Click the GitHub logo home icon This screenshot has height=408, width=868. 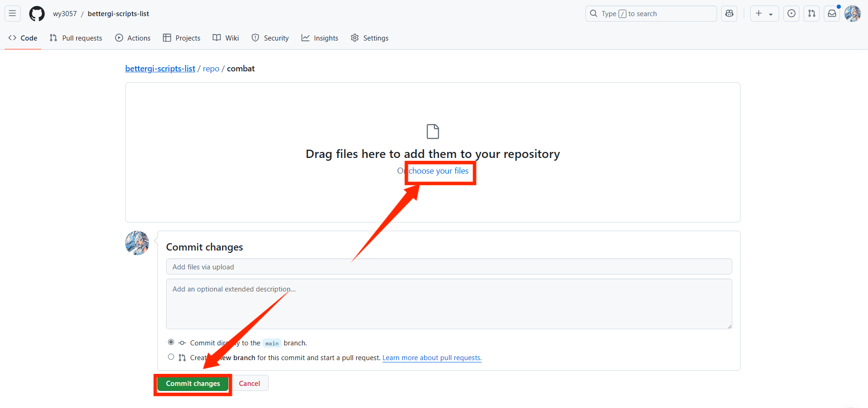(x=37, y=14)
